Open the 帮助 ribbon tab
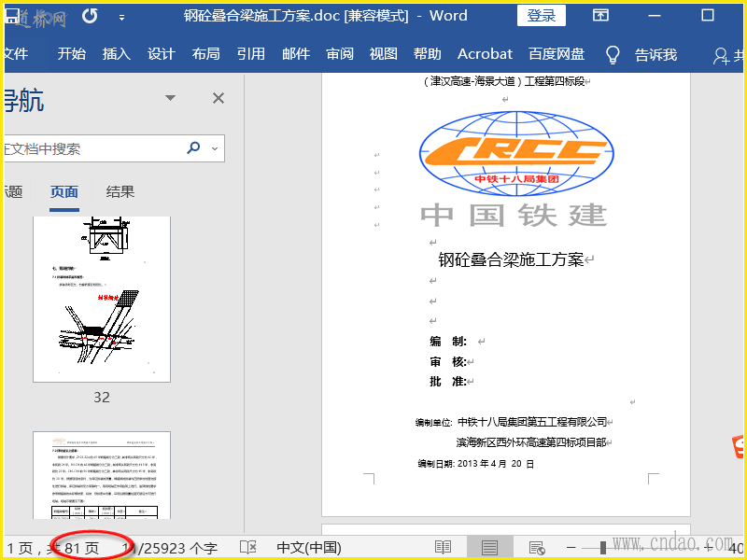This screenshot has height=560, width=747. tap(428, 54)
